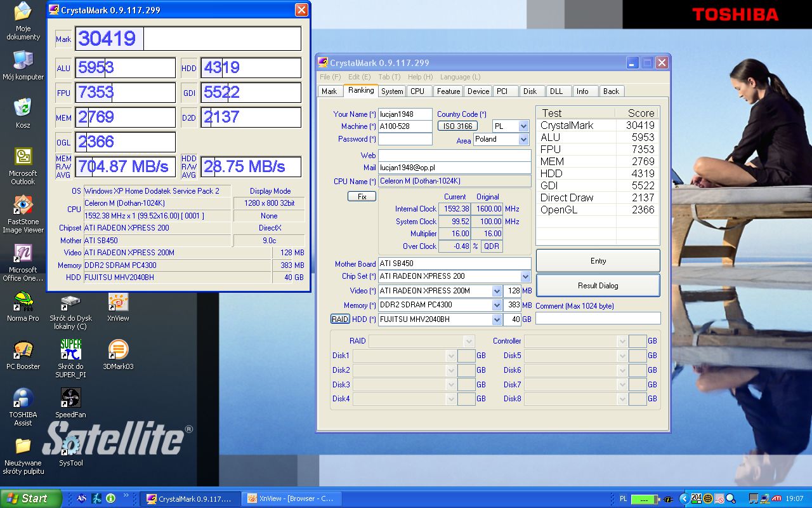Click the Entry button
The height and width of the screenshot is (508, 812).
[x=598, y=261]
